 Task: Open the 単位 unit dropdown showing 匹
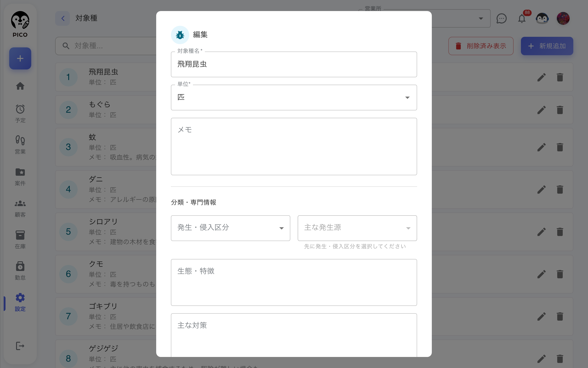click(294, 98)
